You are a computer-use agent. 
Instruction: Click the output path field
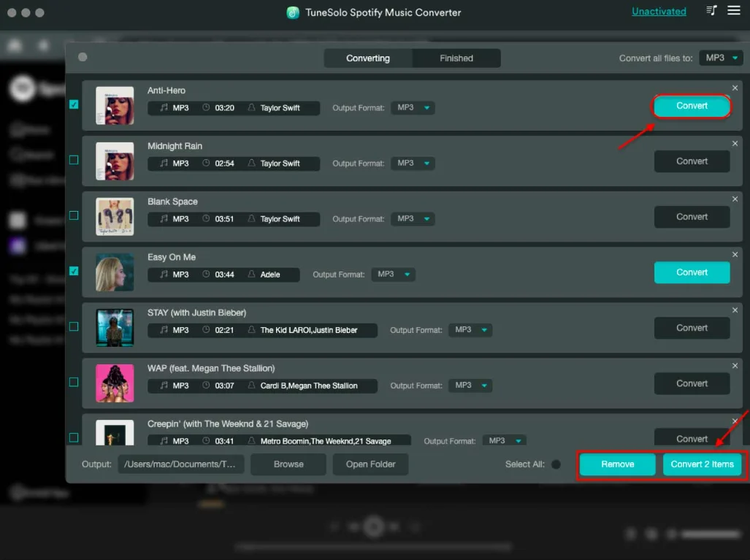pyautogui.click(x=181, y=464)
